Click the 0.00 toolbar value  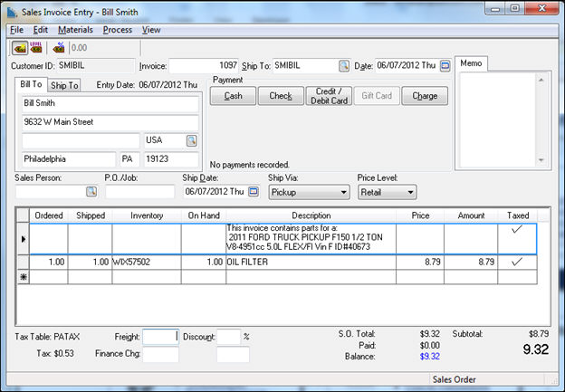coord(79,48)
